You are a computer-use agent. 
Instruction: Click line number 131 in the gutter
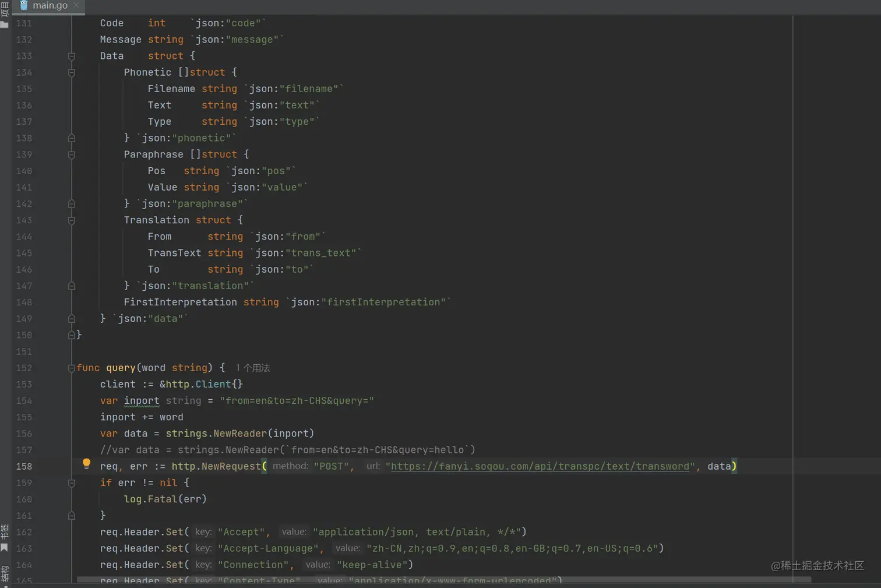[x=24, y=23]
